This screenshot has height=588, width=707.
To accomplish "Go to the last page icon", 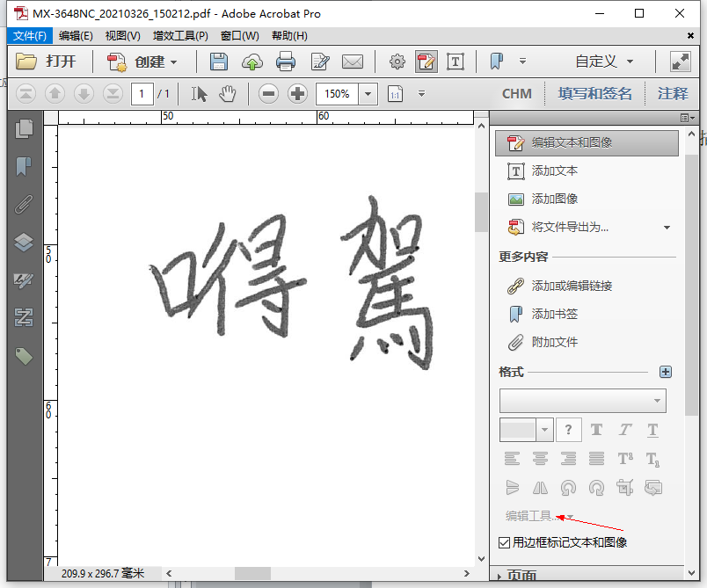I will [113, 94].
